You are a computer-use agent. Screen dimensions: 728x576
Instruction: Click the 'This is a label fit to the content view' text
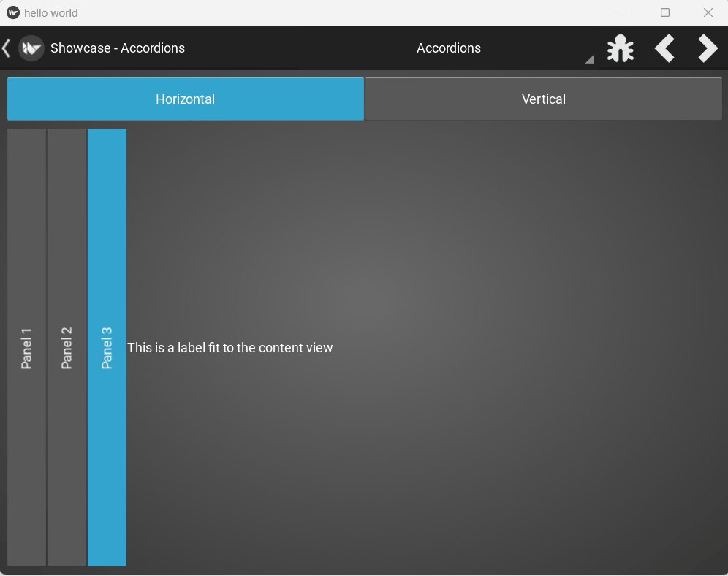click(230, 348)
